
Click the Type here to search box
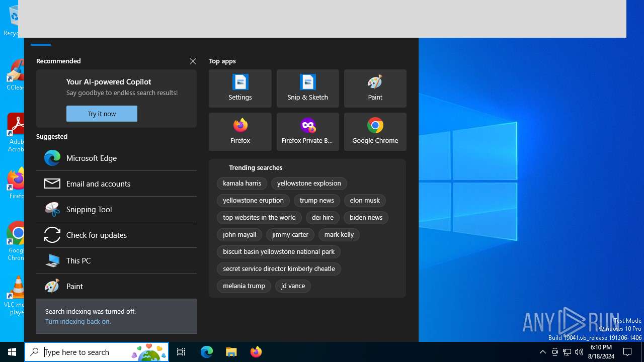point(97,352)
